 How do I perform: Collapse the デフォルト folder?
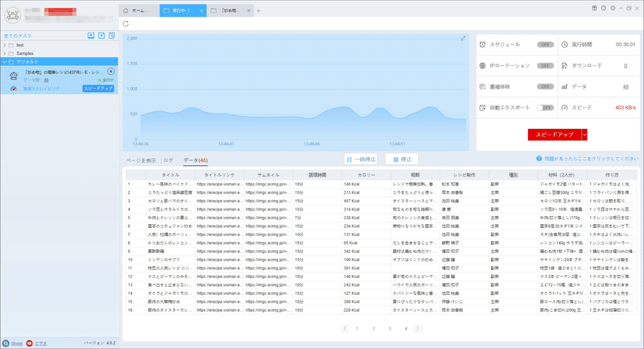5,62
